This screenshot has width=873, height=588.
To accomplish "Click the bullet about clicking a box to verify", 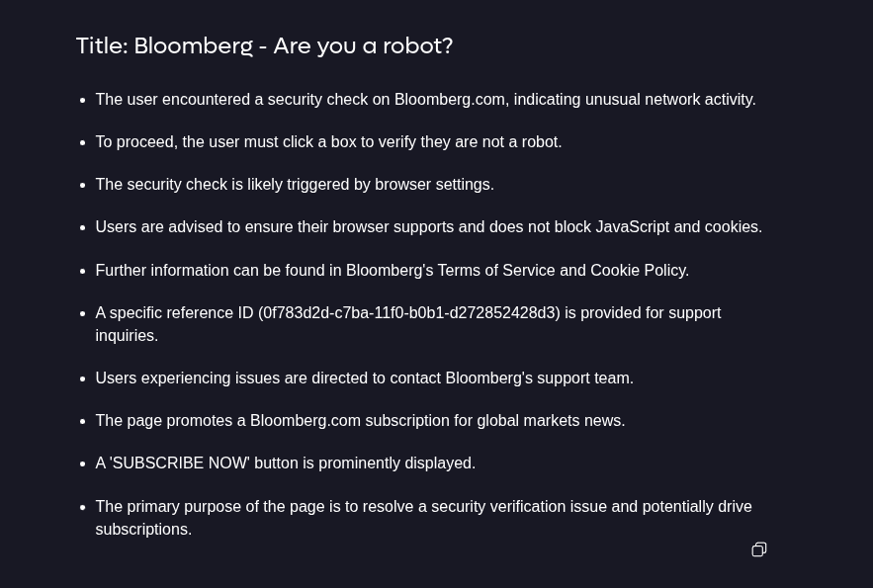I will click(328, 142).
